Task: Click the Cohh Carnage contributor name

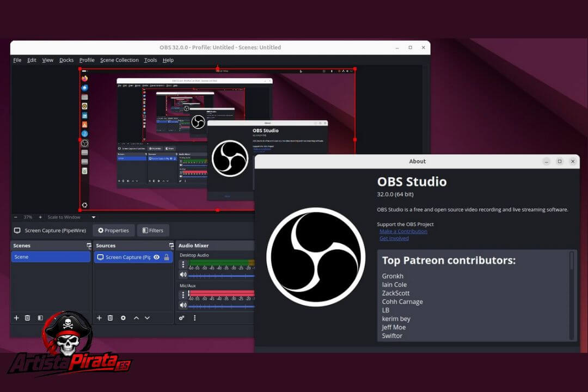Action: pos(402,302)
